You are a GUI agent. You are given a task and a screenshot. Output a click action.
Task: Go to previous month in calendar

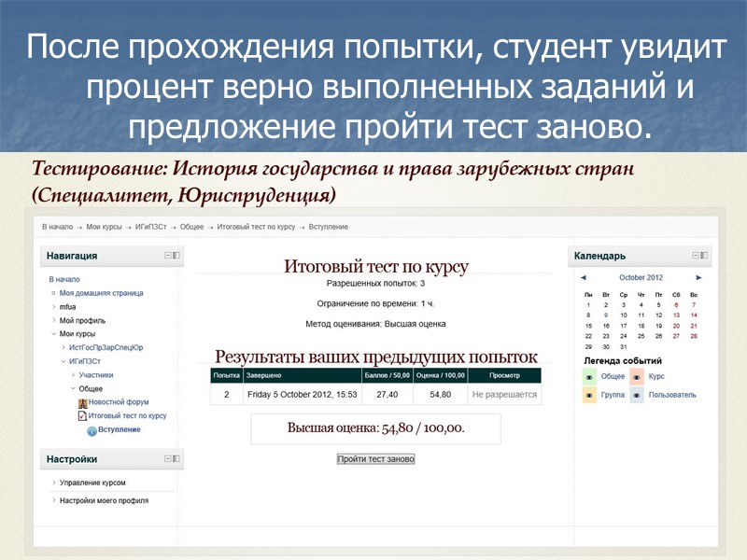[x=583, y=277]
